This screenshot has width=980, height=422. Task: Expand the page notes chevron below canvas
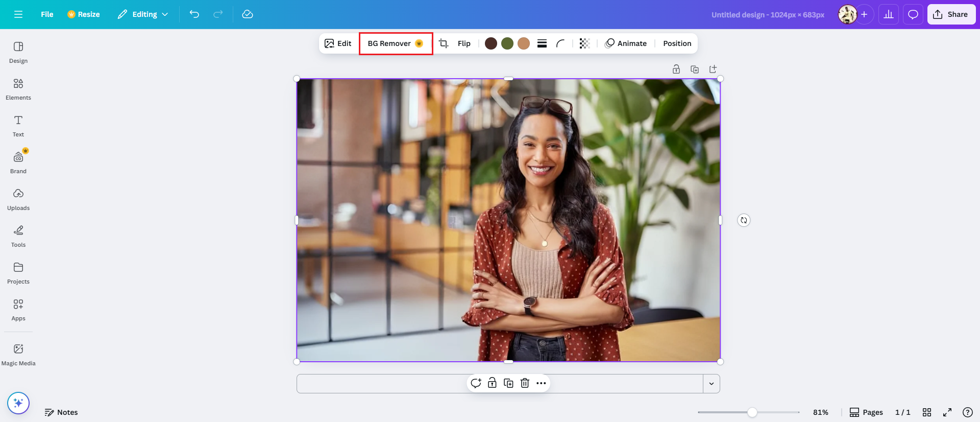[x=712, y=384]
